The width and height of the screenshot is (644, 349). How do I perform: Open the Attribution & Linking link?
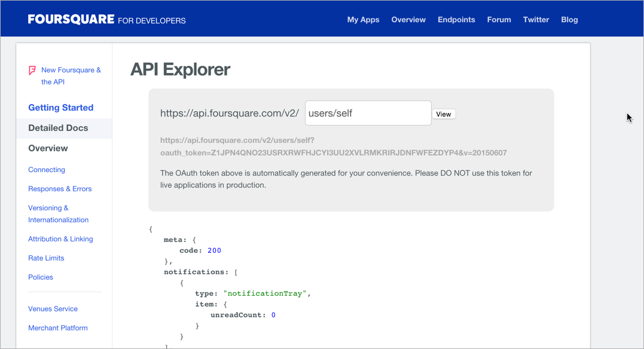point(60,239)
